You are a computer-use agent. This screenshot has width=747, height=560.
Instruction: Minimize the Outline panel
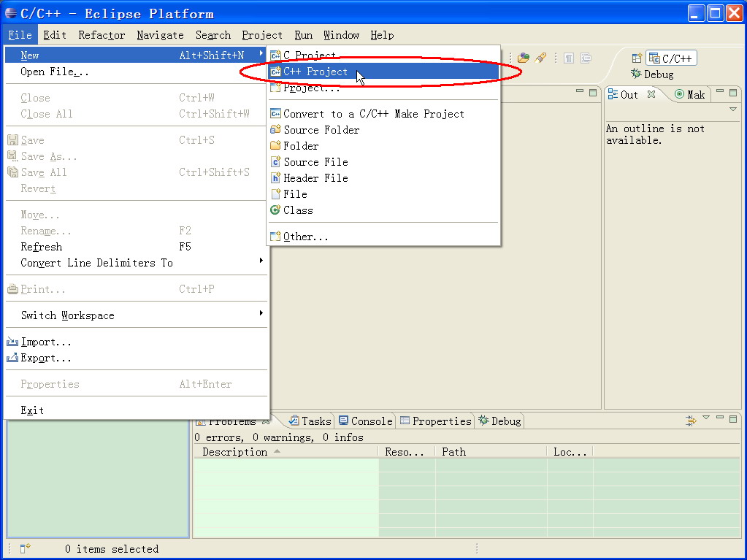coord(720,92)
